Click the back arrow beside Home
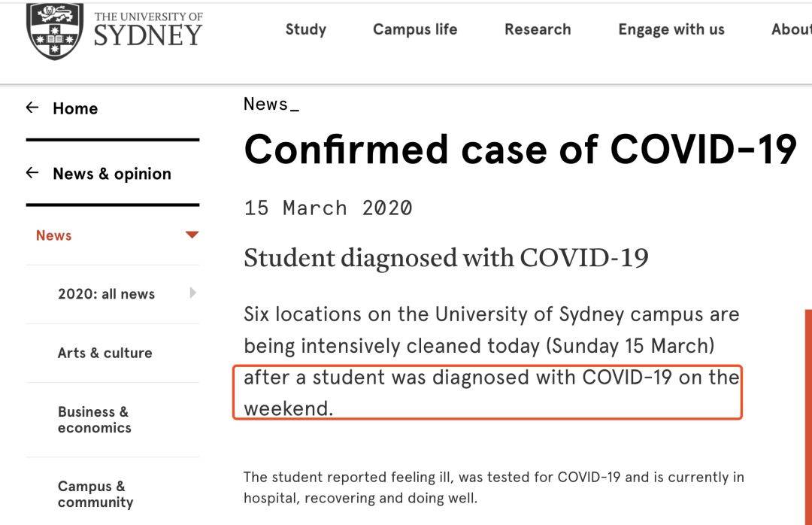812x525 pixels. 32,108
